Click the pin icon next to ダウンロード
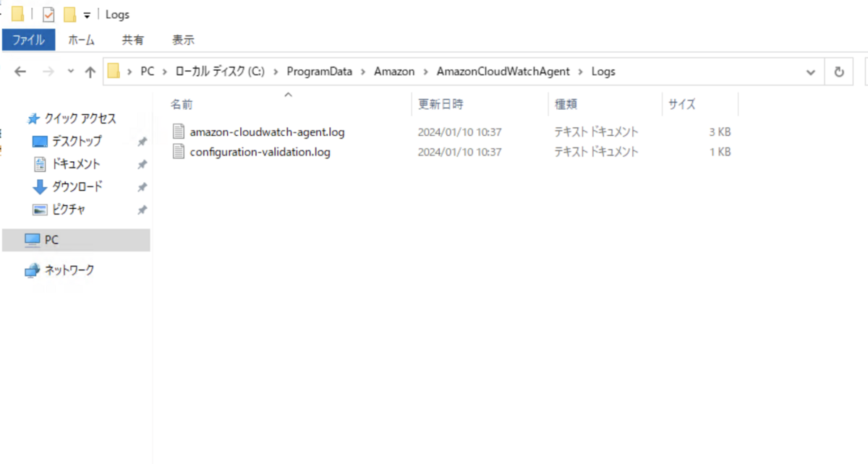Screen dimensions: 868x464 (x=142, y=187)
